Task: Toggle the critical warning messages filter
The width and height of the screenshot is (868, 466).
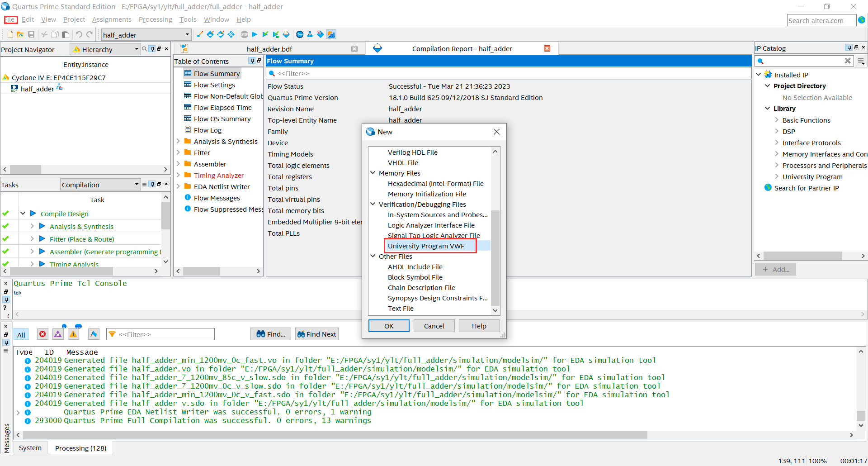Action: click(x=58, y=334)
